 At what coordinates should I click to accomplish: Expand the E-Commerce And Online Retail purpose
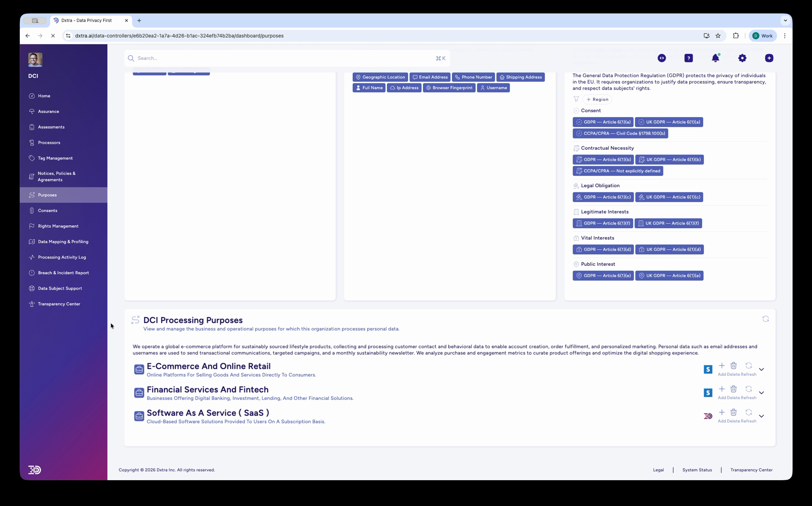[x=762, y=369]
